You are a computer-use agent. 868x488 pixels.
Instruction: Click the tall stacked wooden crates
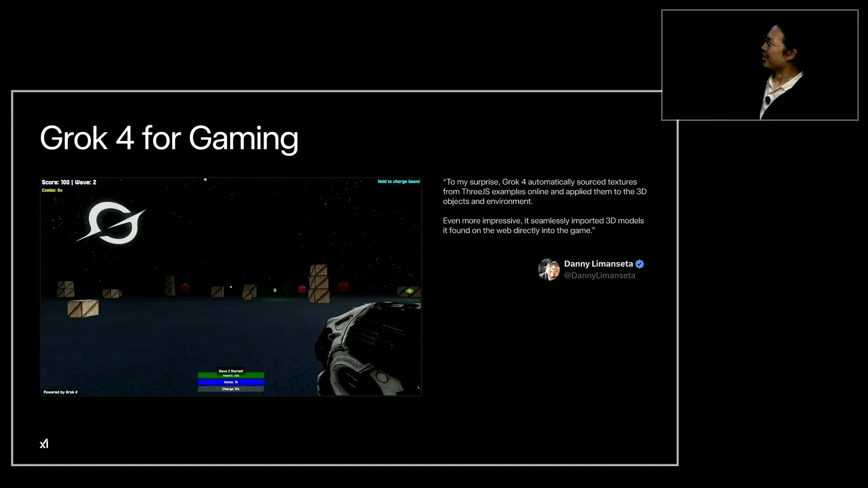pyautogui.click(x=319, y=283)
